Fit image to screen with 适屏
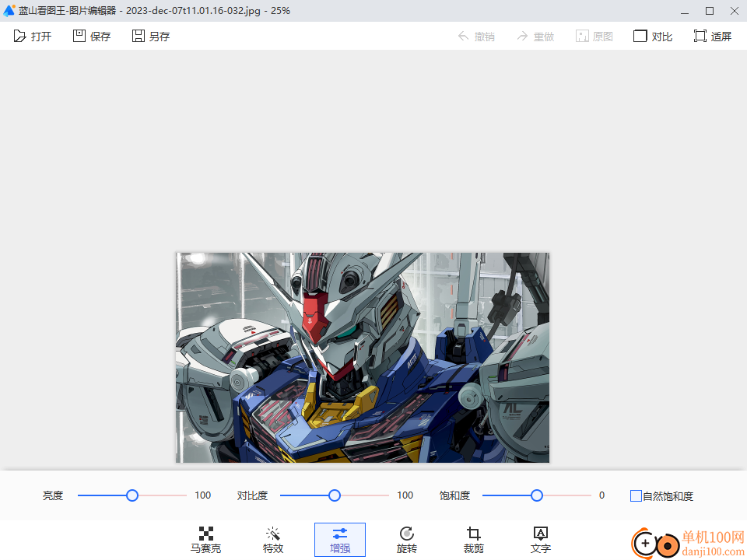This screenshot has height=560, width=747. (x=712, y=37)
